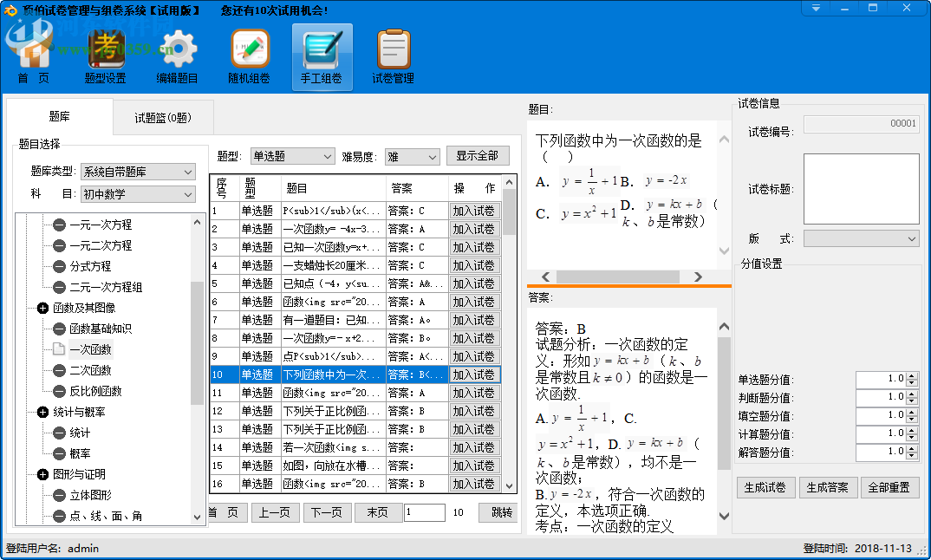Select the 编辑题目 edit questions tool
Screen dimensions: 931x560
(175, 54)
